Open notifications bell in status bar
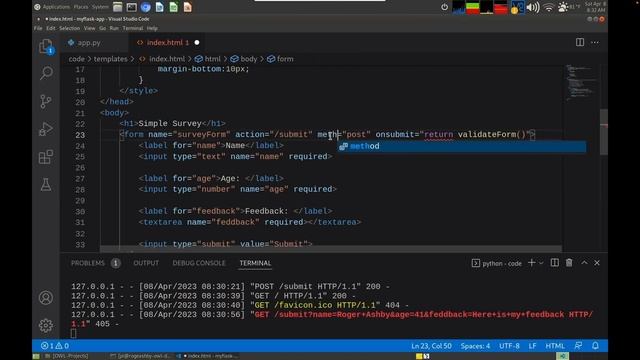The image size is (640, 360). [x=595, y=346]
